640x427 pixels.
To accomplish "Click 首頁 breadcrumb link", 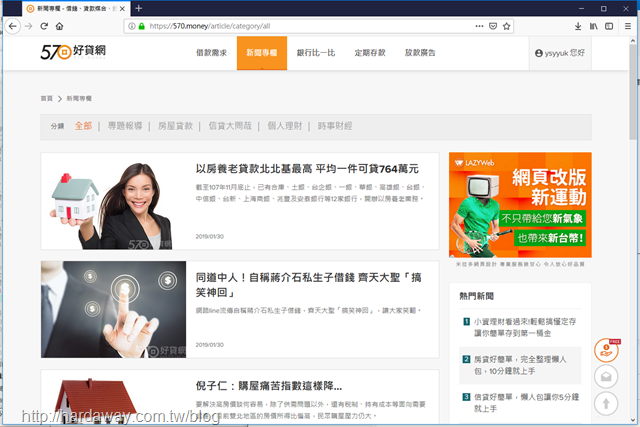I will point(47,98).
